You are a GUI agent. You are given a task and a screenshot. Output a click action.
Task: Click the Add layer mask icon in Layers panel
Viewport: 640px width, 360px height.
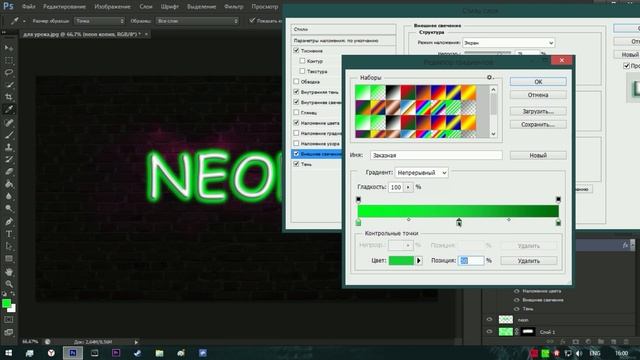pyautogui.click(x=576, y=342)
